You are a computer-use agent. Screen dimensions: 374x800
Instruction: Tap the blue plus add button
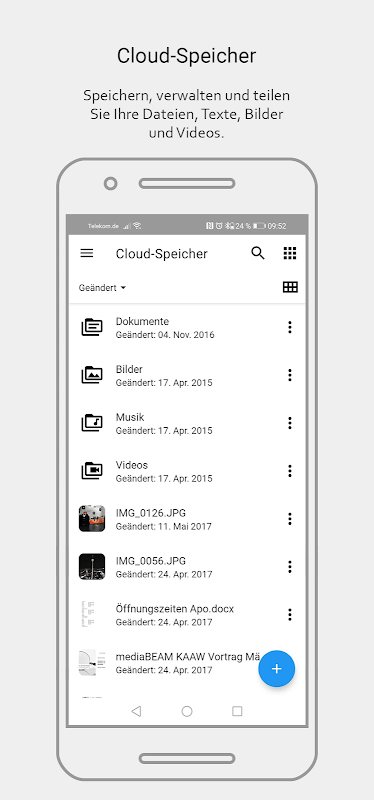coord(277,669)
